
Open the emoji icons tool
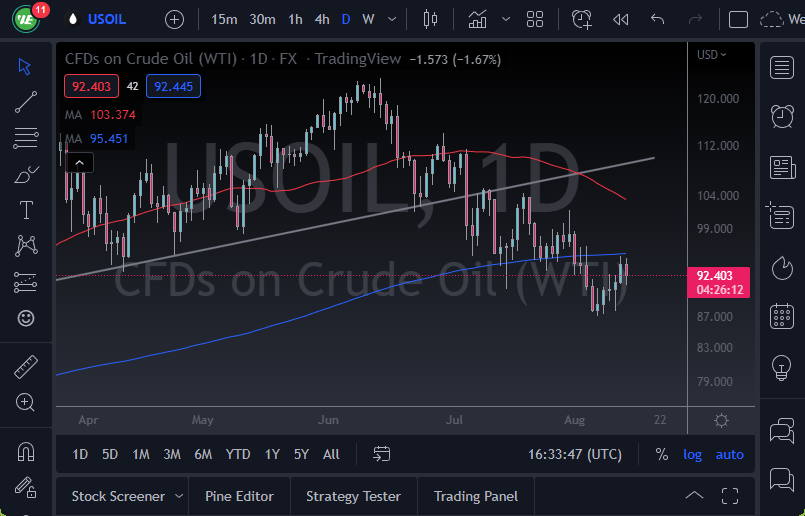(26, 318)
